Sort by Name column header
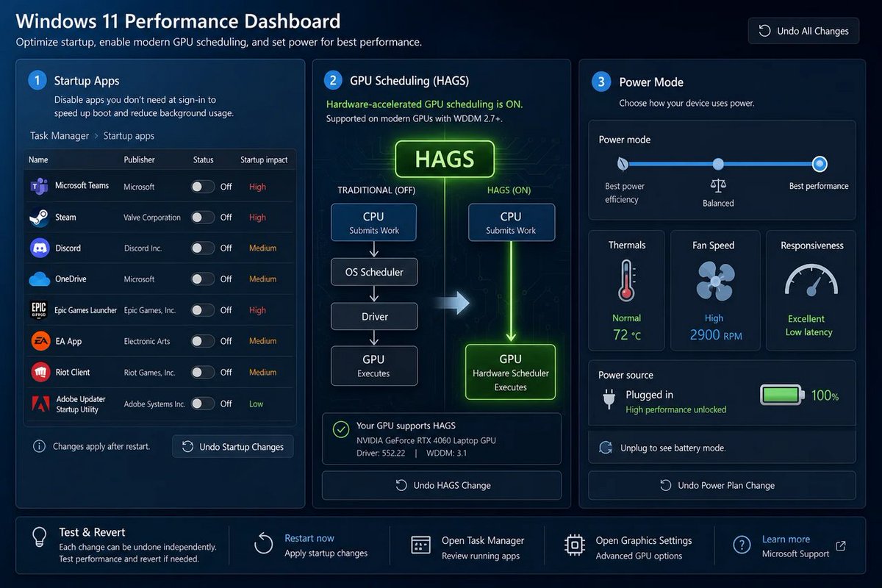This screenshot has height=588, width=882. 38,159
